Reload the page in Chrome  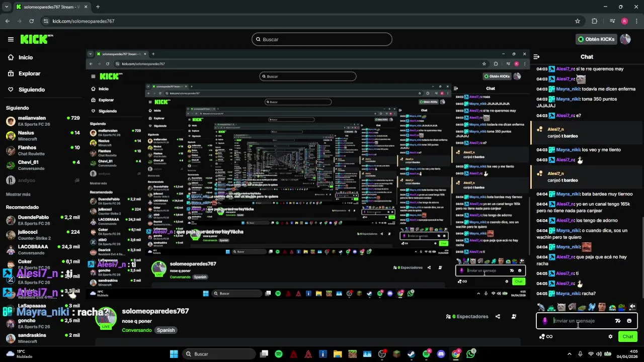[x=31, y=21]
